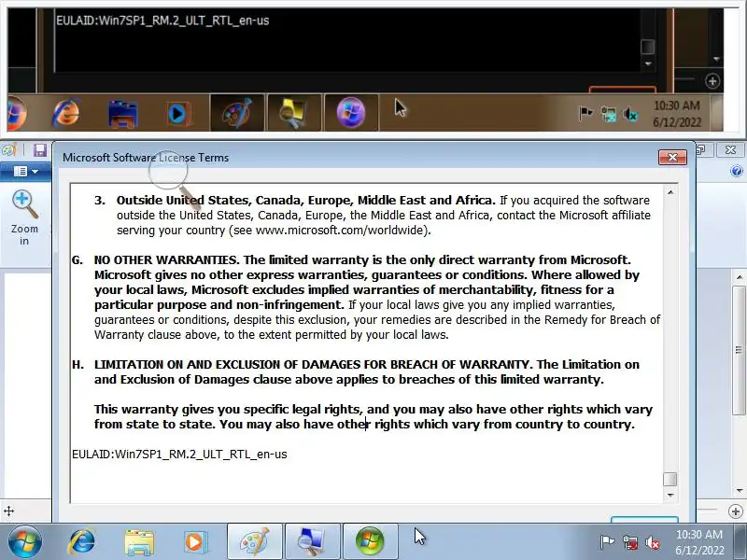Click the zoom plus button in Paint's status bar
The width and height of the screenshot is (747, 560).
click(735, 511)
